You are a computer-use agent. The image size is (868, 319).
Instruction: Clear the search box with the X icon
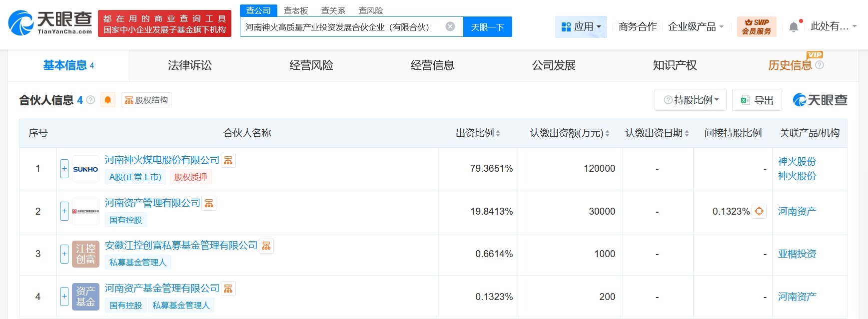click(450, 26)
